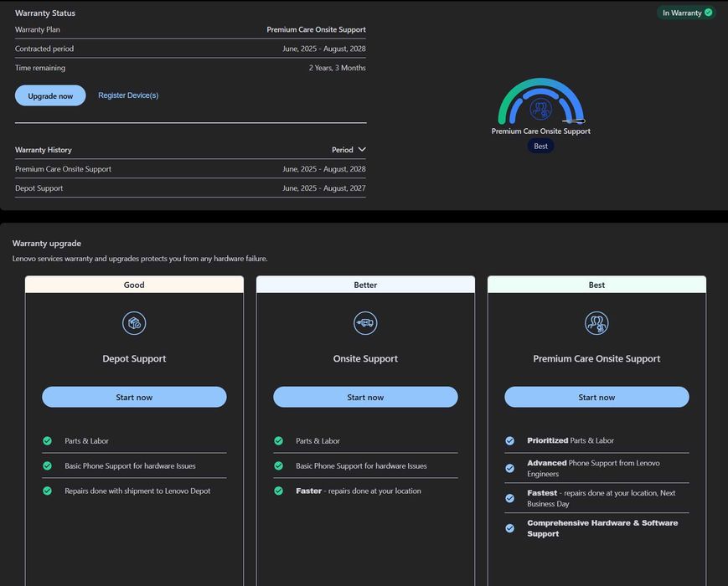This screenshot has width=728, height=586.
Task: Click the Onsite Support truck icon
Action: (x=365, y=323)
